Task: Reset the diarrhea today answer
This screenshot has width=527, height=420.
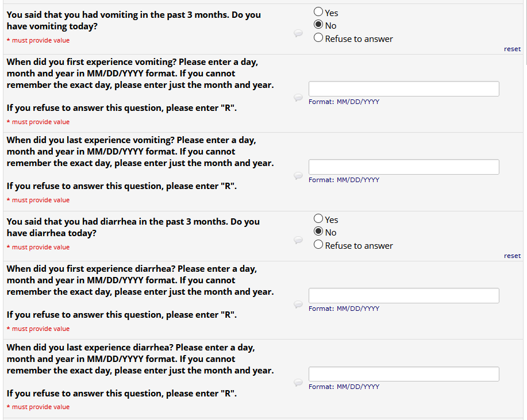Action: [512, 256]
